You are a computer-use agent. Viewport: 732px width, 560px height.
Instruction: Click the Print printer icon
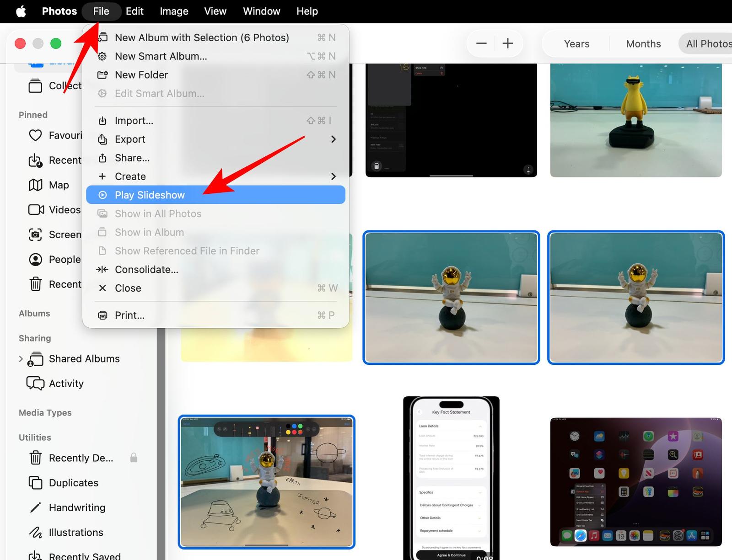click(x=103, y=315)
